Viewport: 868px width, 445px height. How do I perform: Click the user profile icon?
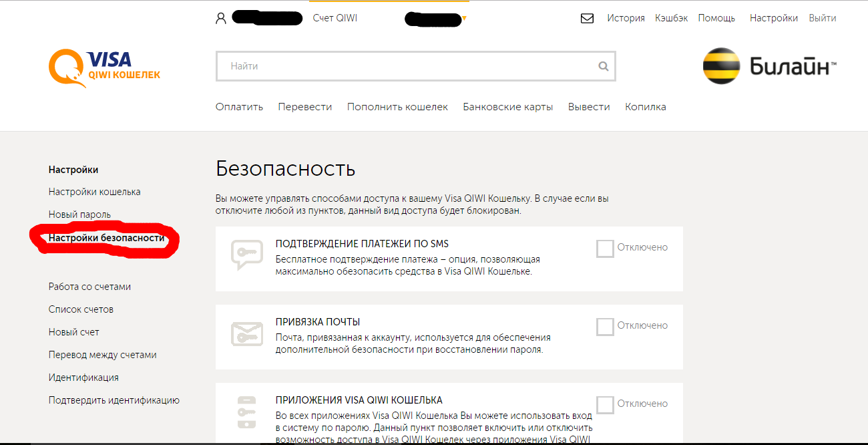click(x=221, y=19)
